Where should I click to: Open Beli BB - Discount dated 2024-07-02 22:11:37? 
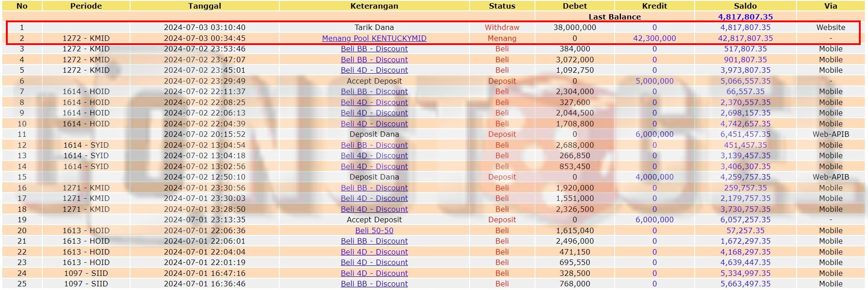pos(374,91)
